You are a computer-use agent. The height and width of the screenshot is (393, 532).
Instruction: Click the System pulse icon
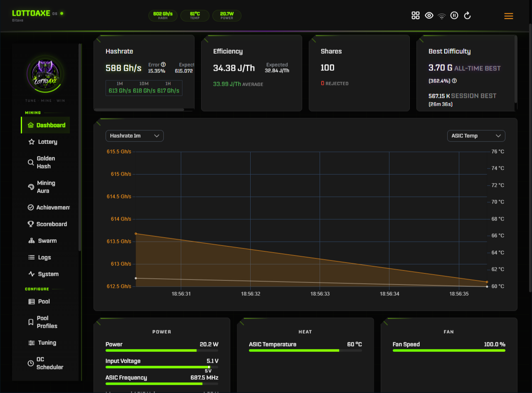(x=31, y=274)
